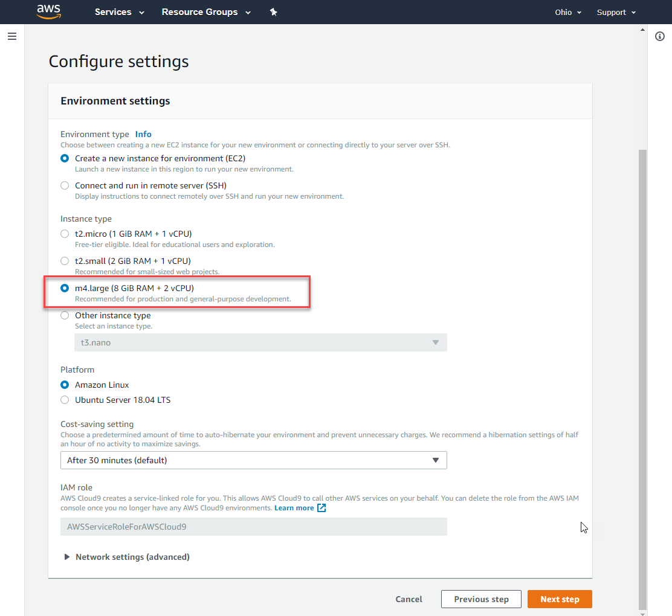The width and height of the screenshot is (672, 616).
Task: Click the Platform label
Action: point(77,370)
